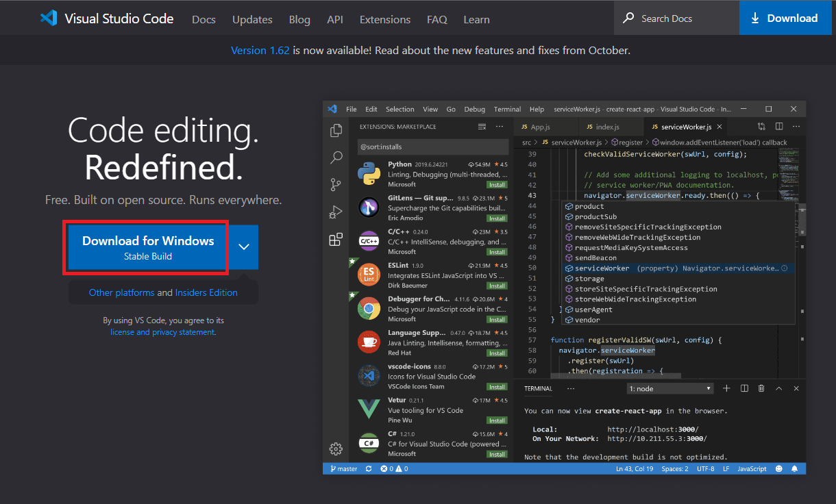This screenshot has width=836, height=504.
Task: Kill the terminal with the trash icon
Action: pos(761,388)
